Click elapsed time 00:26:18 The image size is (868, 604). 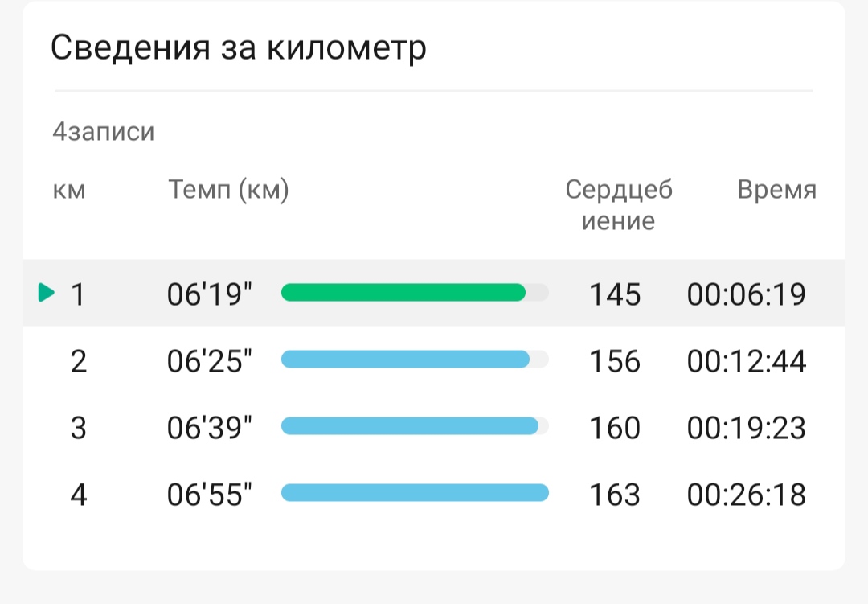pos(746,495)
